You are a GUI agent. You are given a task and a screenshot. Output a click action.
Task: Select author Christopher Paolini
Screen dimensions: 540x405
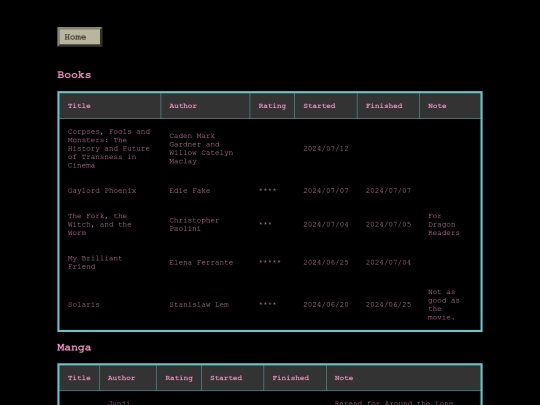(x=194, y=224)
